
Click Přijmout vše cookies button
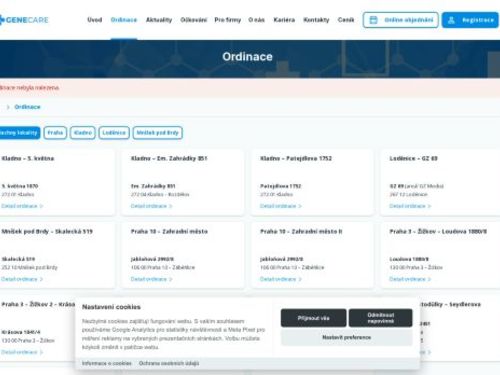coord(313,318)
